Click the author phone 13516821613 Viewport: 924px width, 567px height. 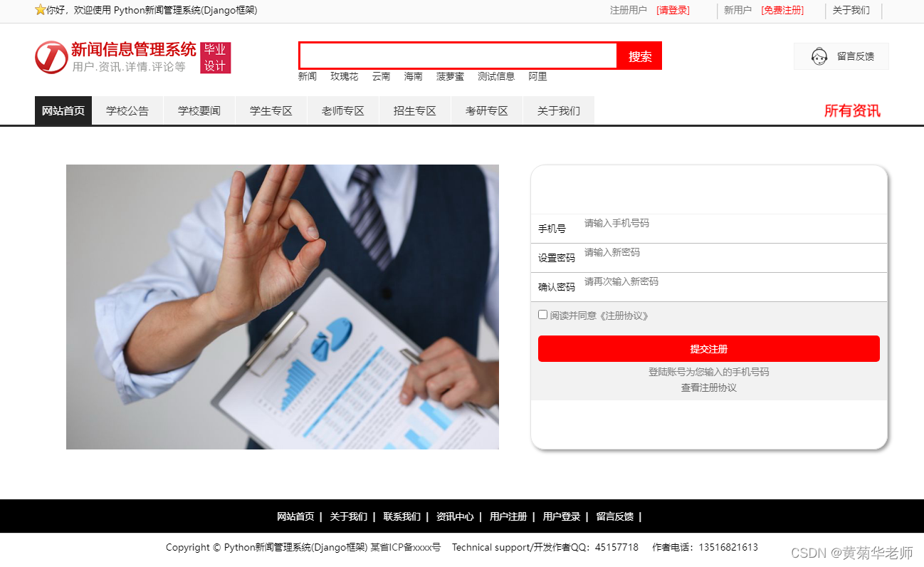(x=728, y=547)
